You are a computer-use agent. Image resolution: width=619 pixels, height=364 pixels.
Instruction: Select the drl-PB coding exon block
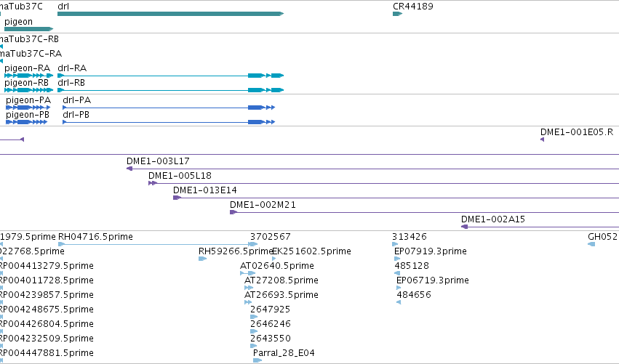[x=255, y=122]
